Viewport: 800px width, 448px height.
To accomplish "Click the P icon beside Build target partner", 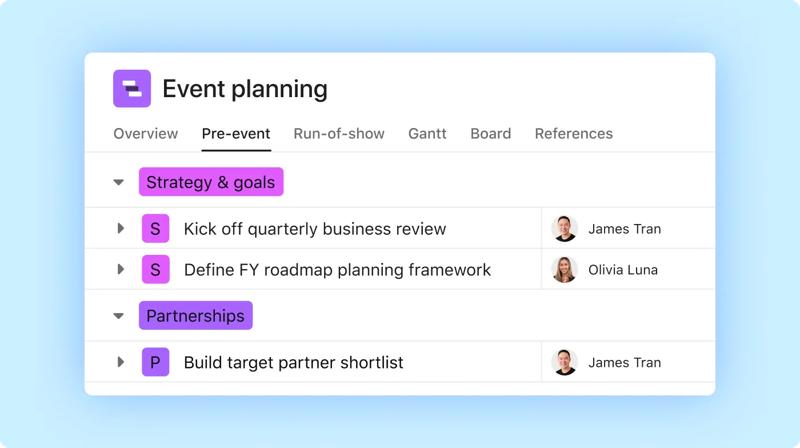I will (155, 363).
